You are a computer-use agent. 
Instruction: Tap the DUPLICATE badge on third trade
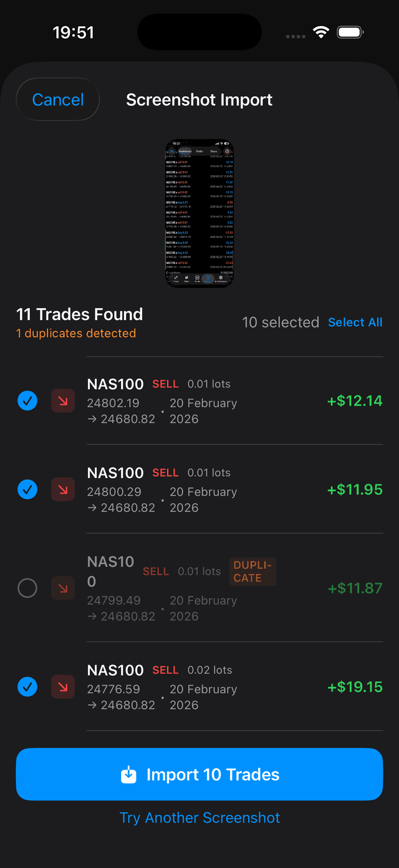252,572
